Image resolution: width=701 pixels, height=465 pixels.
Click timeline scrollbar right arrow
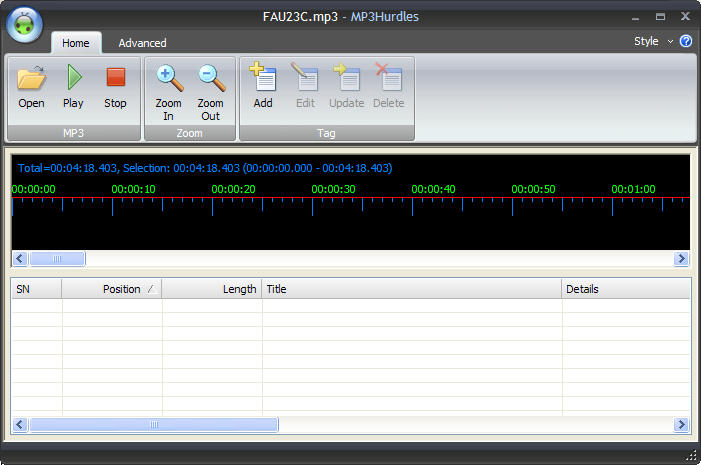point(681,258)
